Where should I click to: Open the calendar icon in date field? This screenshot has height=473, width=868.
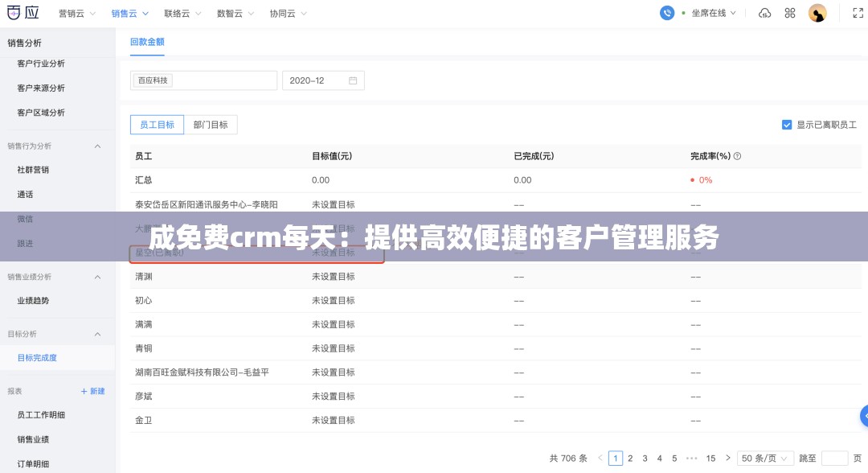352,80
